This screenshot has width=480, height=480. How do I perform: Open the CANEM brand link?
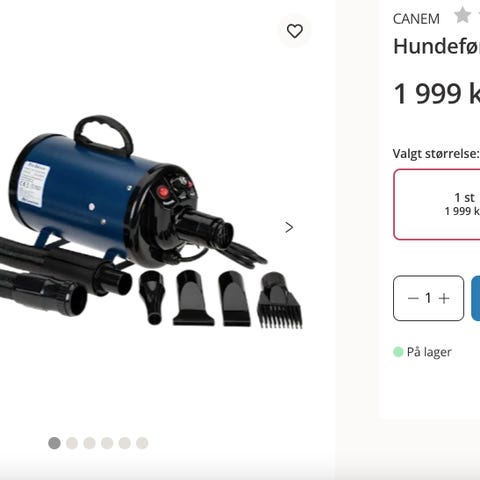416,19
